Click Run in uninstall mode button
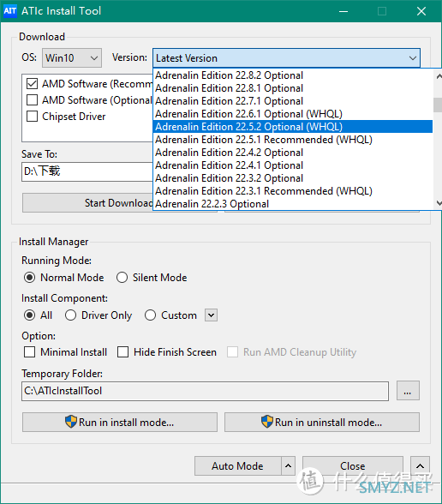The width and height of the screenshot is (442, 504). tap(322, 422)
